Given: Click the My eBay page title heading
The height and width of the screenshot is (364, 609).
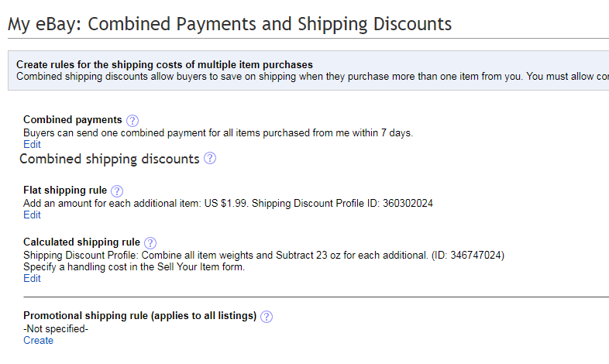Looking at the screenshot, I should point(229,24).
